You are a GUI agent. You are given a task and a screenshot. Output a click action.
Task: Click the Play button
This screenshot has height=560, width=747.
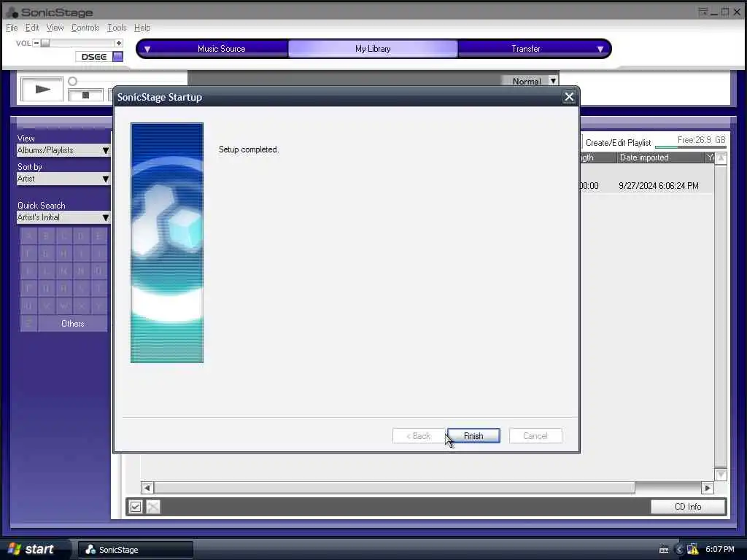click(x=42, y=89)
